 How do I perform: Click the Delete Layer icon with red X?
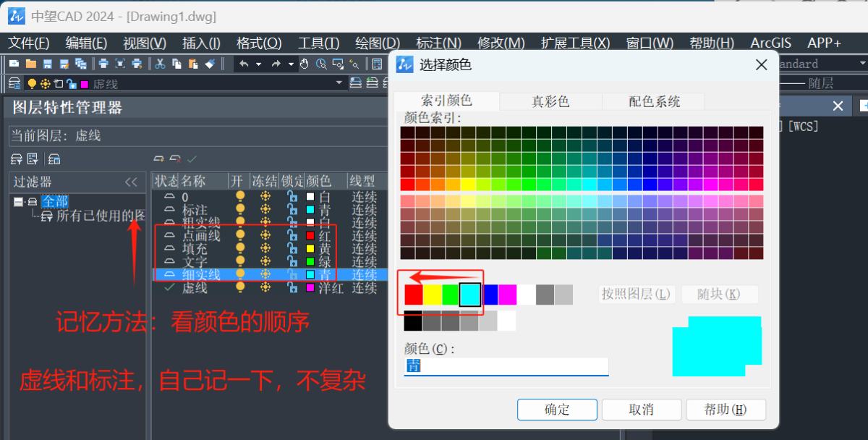tap(175, 158)
